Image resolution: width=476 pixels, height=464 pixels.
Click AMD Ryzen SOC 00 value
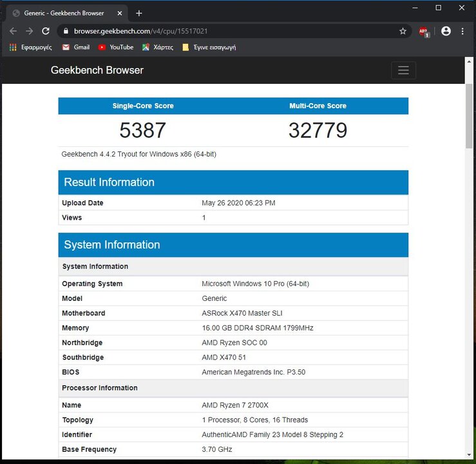pyautogui.click(x=234, y=343)
